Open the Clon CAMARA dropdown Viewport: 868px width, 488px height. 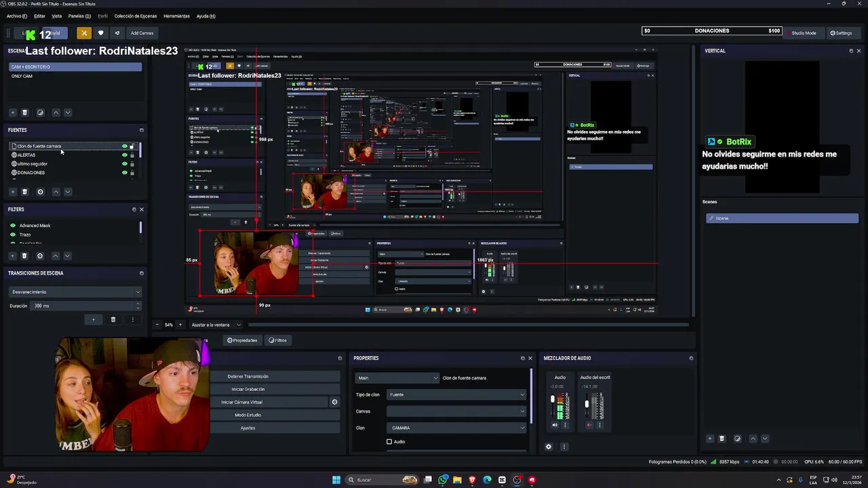(x=456, y=428)
